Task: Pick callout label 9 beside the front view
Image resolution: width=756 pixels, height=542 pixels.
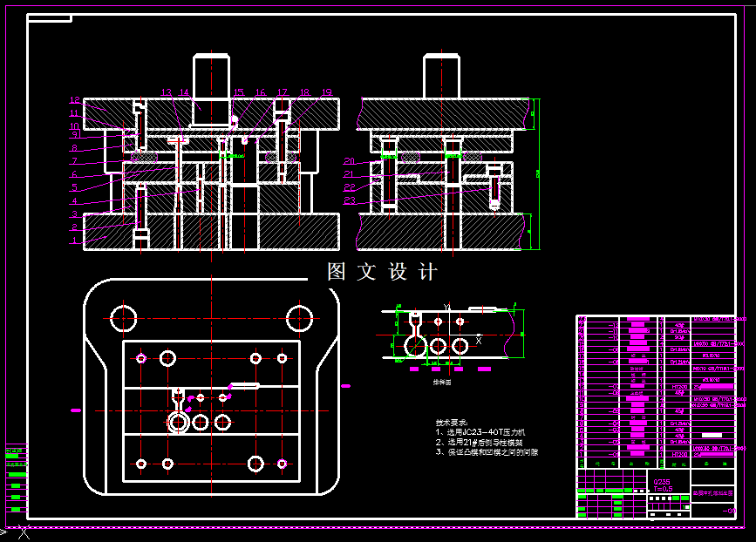Action: [x=75, y=134]
